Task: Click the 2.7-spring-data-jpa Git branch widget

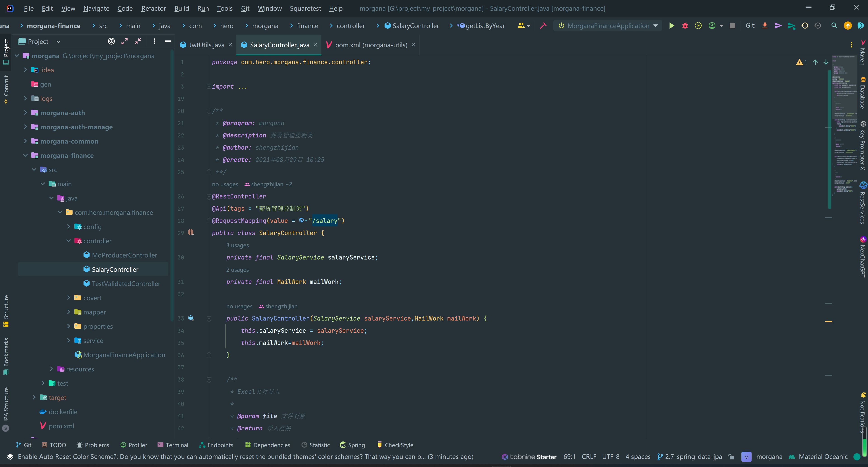Action: pos(689,457)
